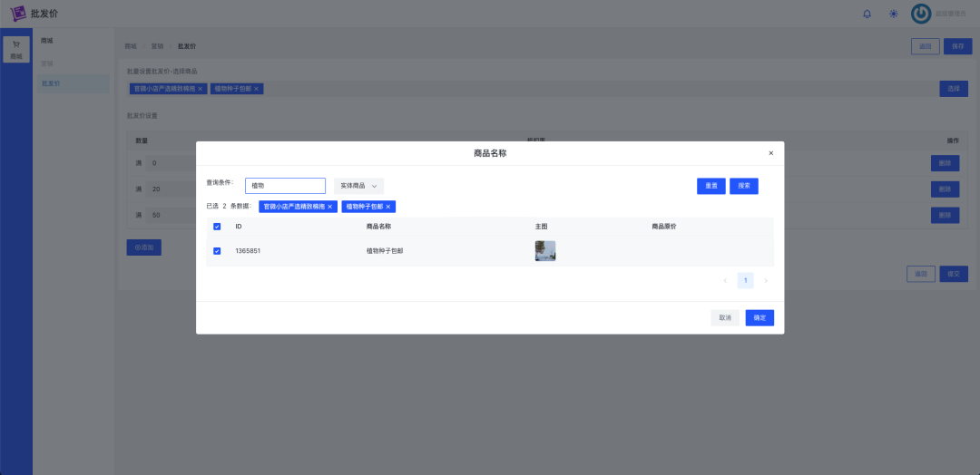980x475 pixels.
Task: Select 批发价 in the side menu
Action: pyautogui.click(x=51, y=83)
